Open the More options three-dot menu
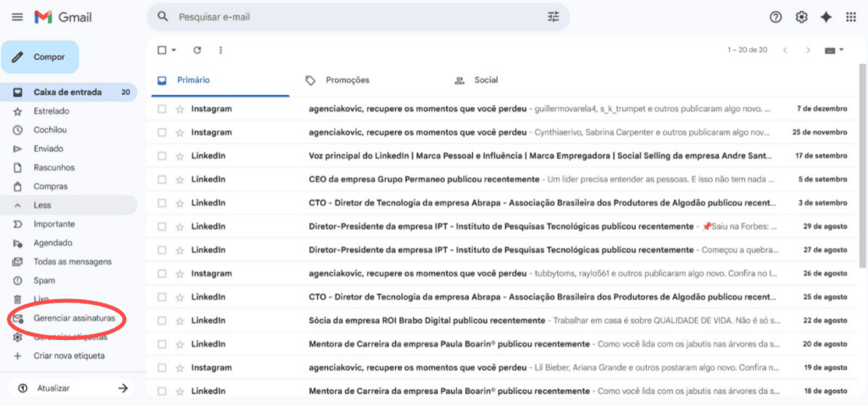 (x=220, y=50)
